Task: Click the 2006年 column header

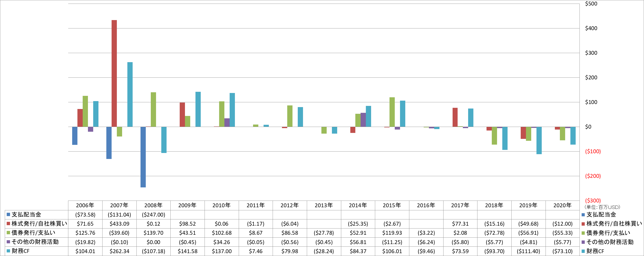Action: pos(85,205)
